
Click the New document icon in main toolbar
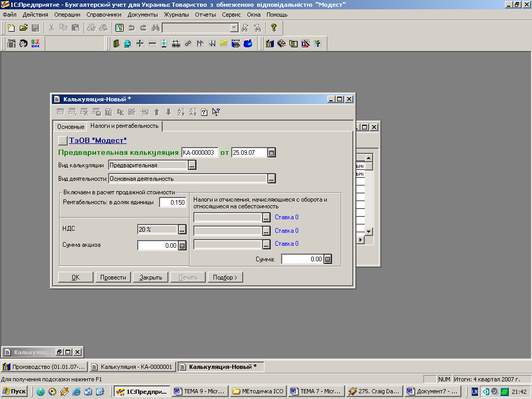coord(11,28)
